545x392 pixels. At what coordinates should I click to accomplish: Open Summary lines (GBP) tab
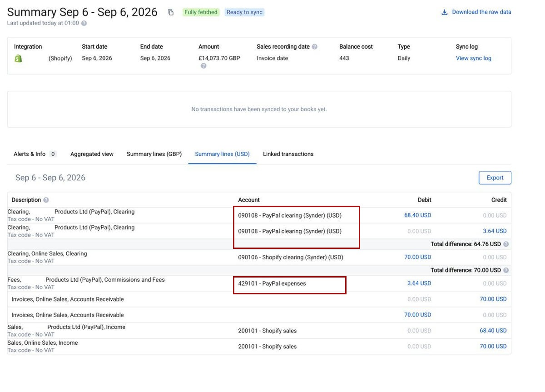click(x=154, y=154)
